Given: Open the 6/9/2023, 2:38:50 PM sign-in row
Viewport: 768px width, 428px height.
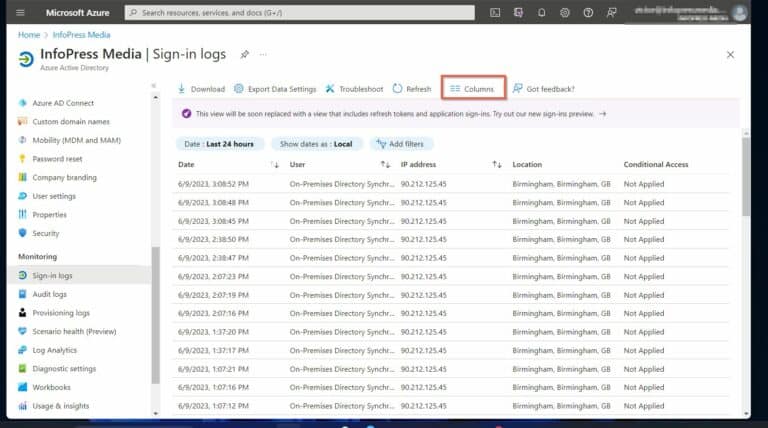Looking at the screenshot, I should click(x=450, y=239).
